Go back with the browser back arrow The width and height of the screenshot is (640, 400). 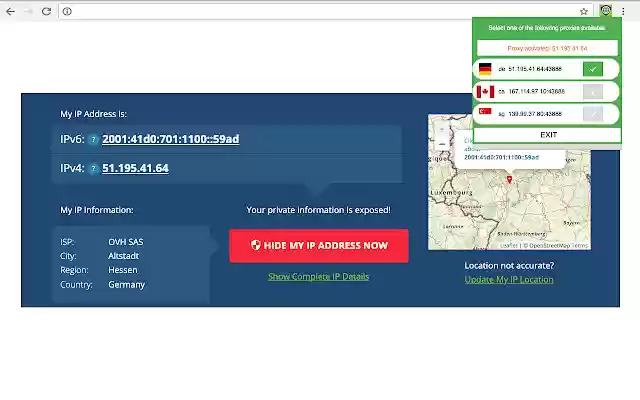(10, 11)
